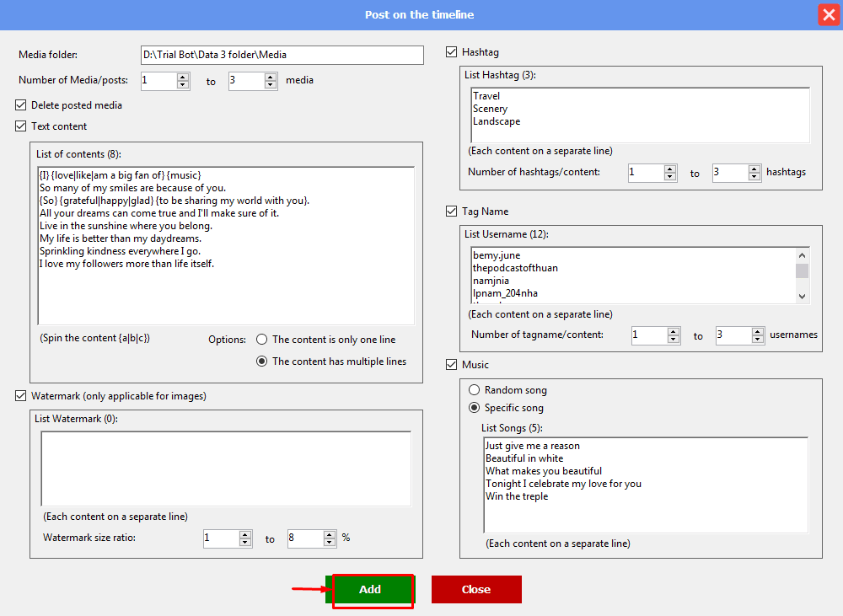The width and height of the screenshot is (843, 616).
Task: Increase maximum hashtags per content
Action: 754,169
